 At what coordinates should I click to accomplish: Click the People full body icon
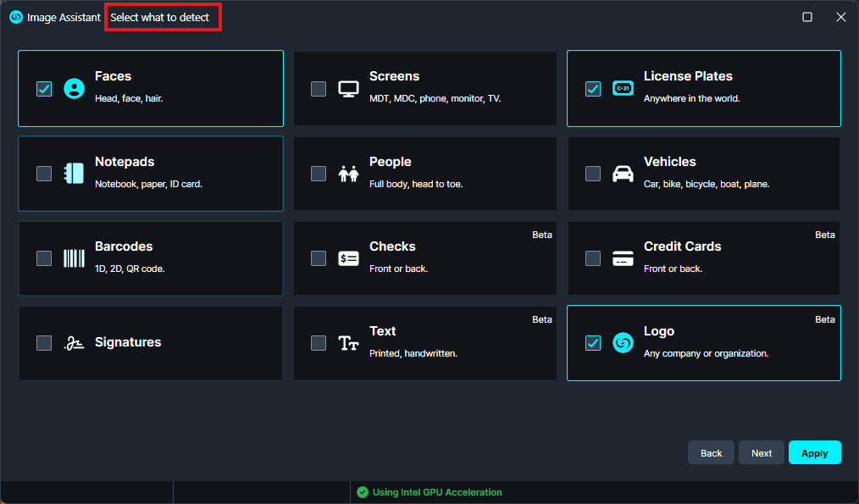[348, 174]
